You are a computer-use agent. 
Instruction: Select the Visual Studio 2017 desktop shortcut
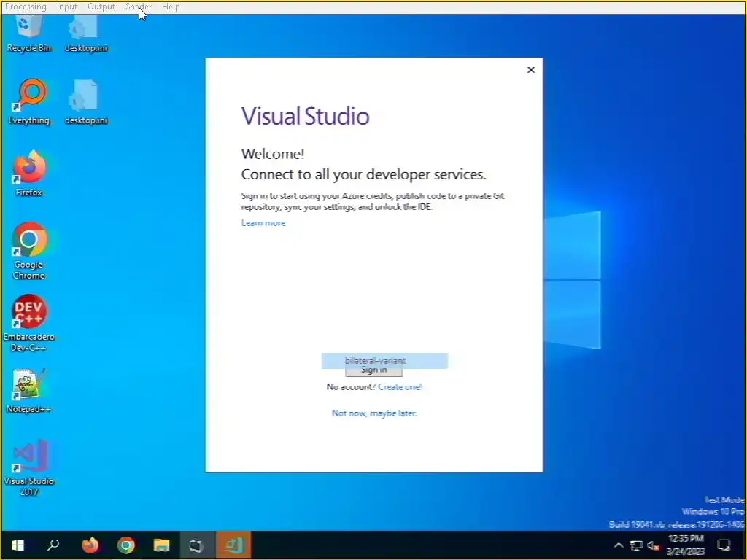28,468
